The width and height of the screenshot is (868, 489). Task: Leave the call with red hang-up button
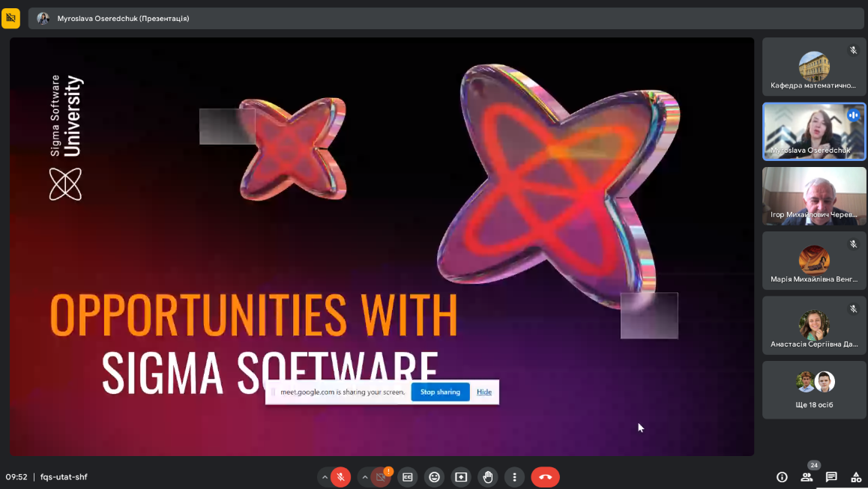click(545, 477)
